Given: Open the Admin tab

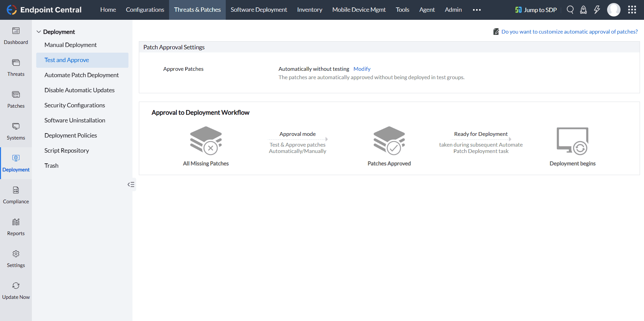Looking at the screenshot, I should tap(453, 10).
